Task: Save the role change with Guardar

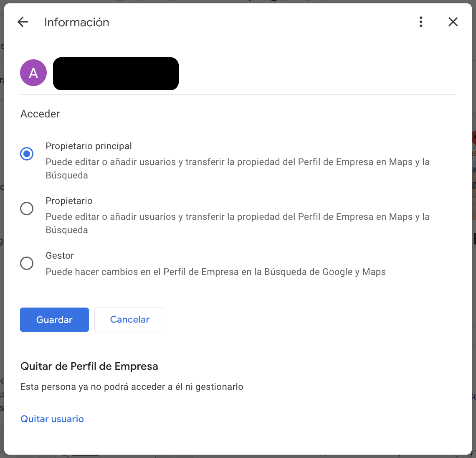Action: 54,319
